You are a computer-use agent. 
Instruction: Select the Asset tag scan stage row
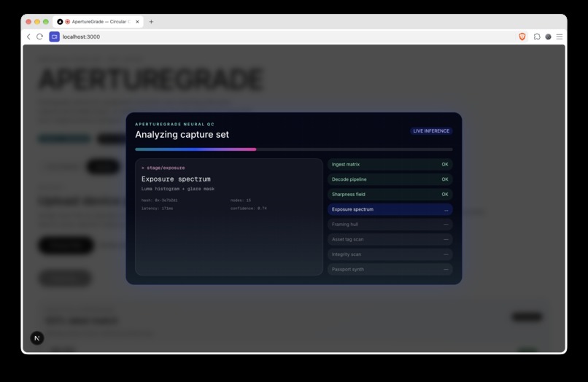pos(390,239)
